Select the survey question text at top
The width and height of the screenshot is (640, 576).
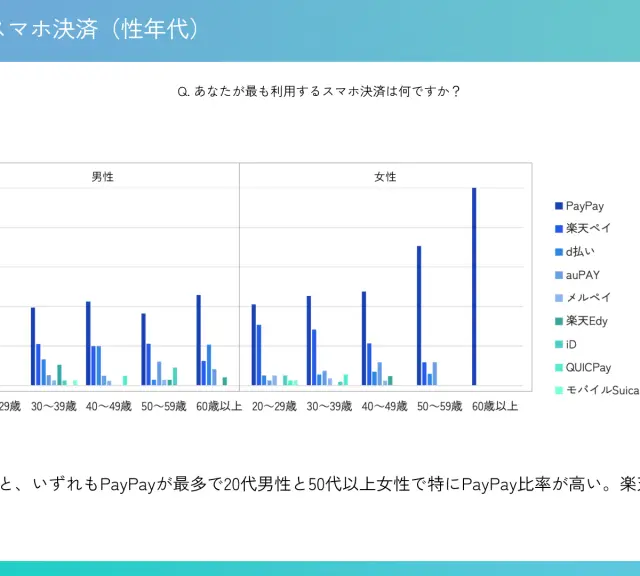tap(318, 92)
